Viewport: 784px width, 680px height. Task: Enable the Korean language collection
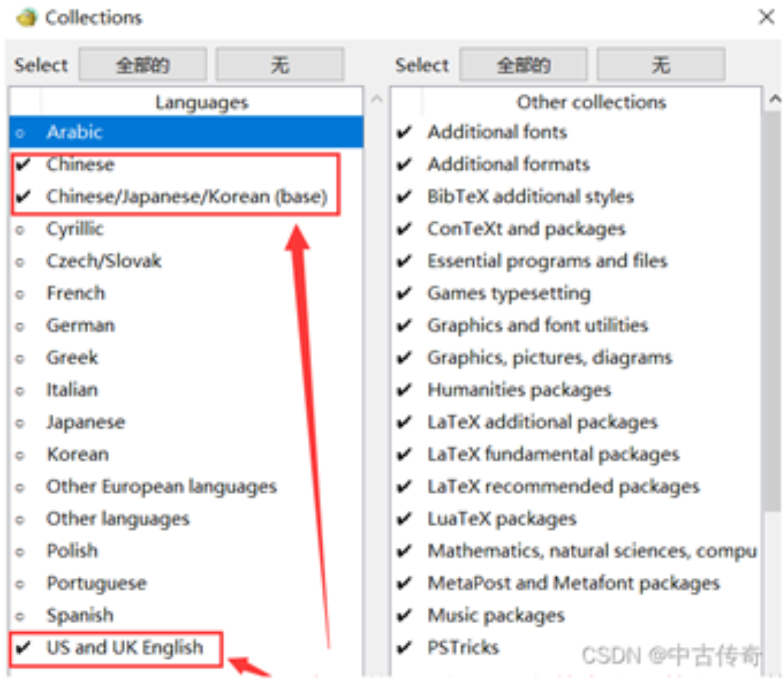186,454
